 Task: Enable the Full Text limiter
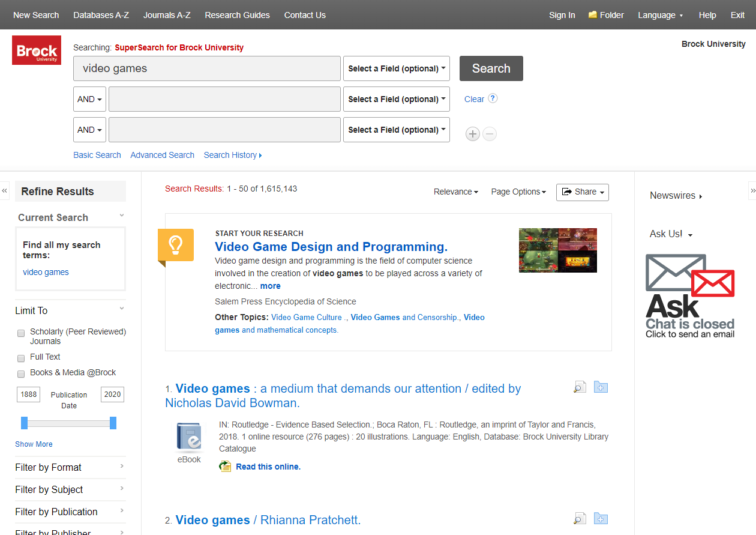21,358
